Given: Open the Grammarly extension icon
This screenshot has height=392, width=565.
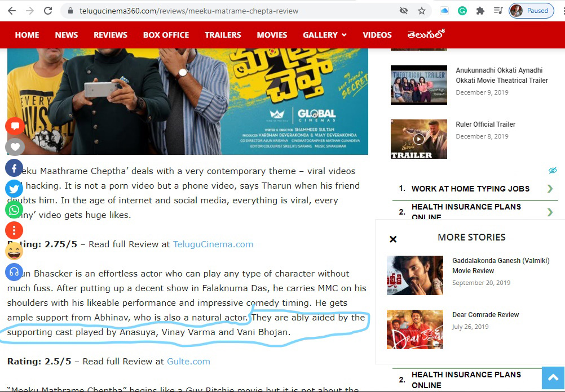Looking at the screenshot, I should [462, 11].
